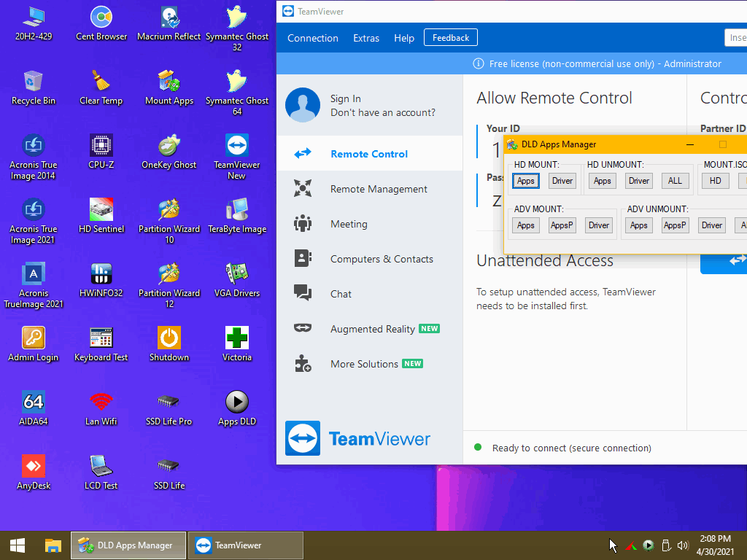Open More Solutions sidebar tab

coord(369,364)
